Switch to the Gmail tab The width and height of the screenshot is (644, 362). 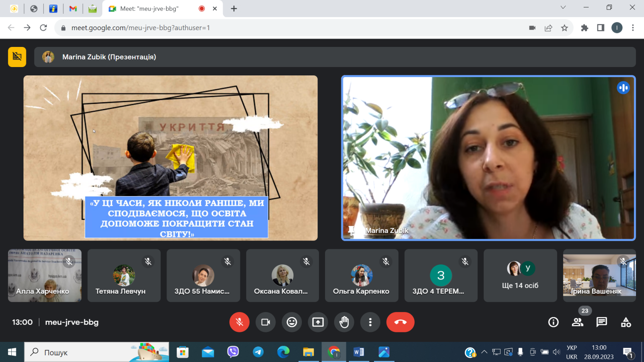[x=73, y=8]
